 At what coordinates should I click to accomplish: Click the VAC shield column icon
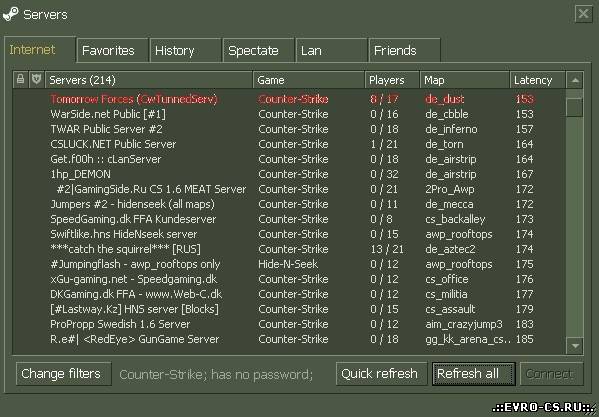click(x=37, y=79)
